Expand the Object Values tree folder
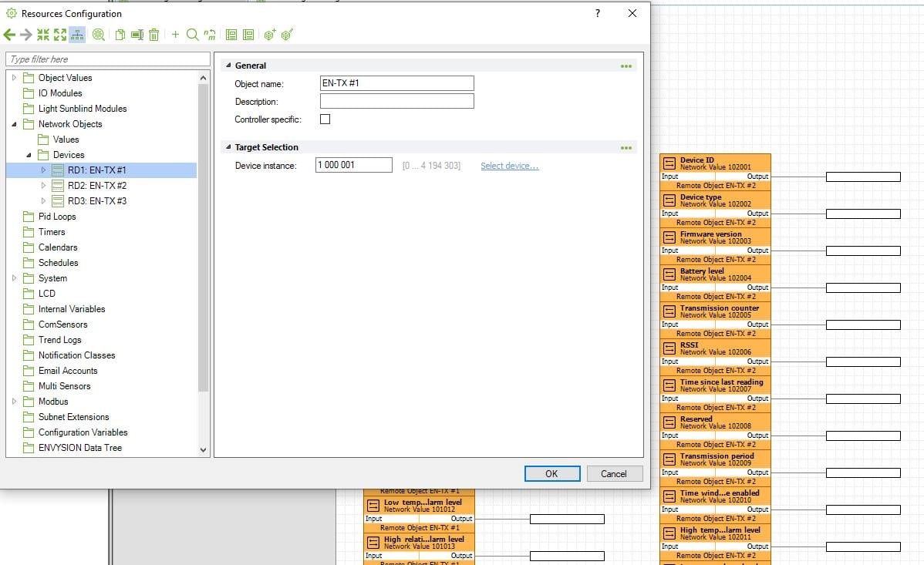The width and height of the screenshot is (924, 565). (14, 78)
